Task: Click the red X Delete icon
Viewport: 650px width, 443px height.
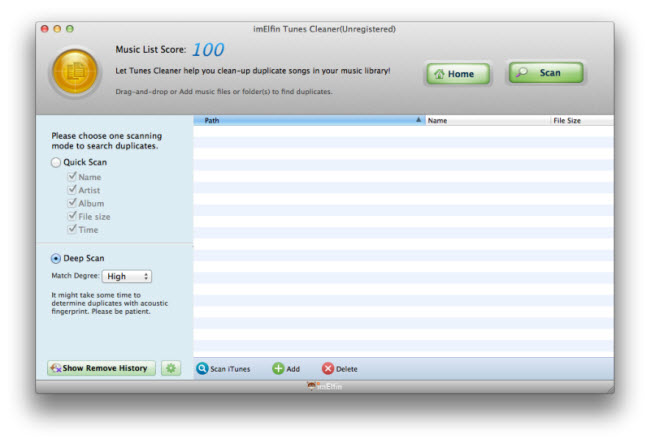Action: 328,368
